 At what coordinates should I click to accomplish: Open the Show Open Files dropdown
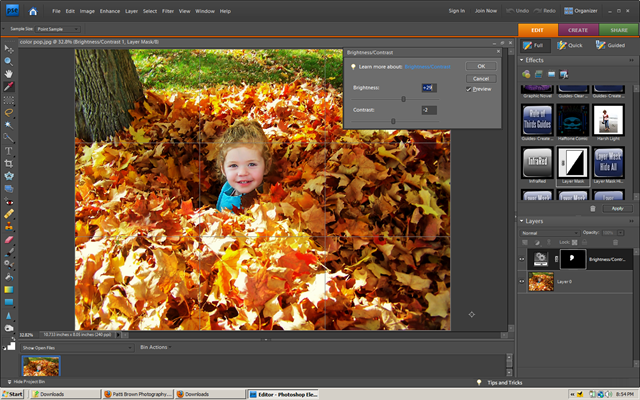pos(77,348)
